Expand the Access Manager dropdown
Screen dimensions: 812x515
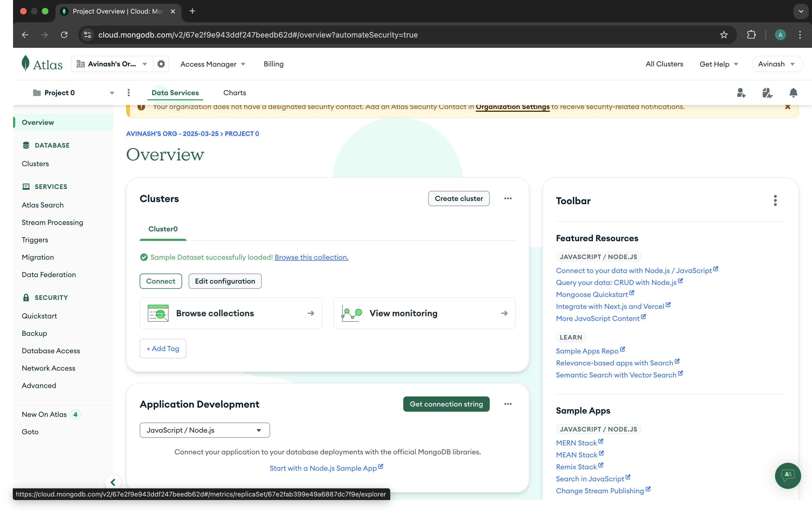213,64
